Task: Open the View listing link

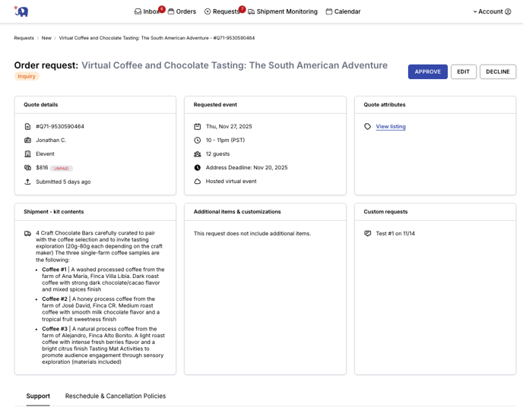Action: pyautogui.click(x=391, y=127)
